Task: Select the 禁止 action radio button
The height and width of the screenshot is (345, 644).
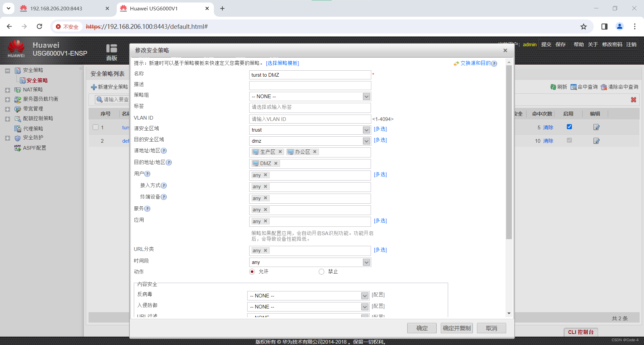Action: 321,272
